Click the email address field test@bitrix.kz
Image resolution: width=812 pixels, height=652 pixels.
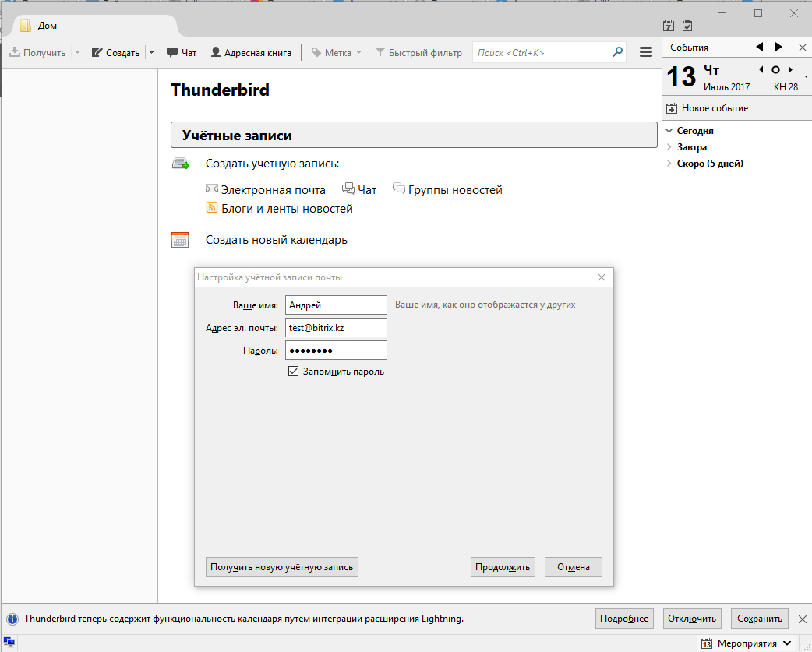click(x=336, y=327)
